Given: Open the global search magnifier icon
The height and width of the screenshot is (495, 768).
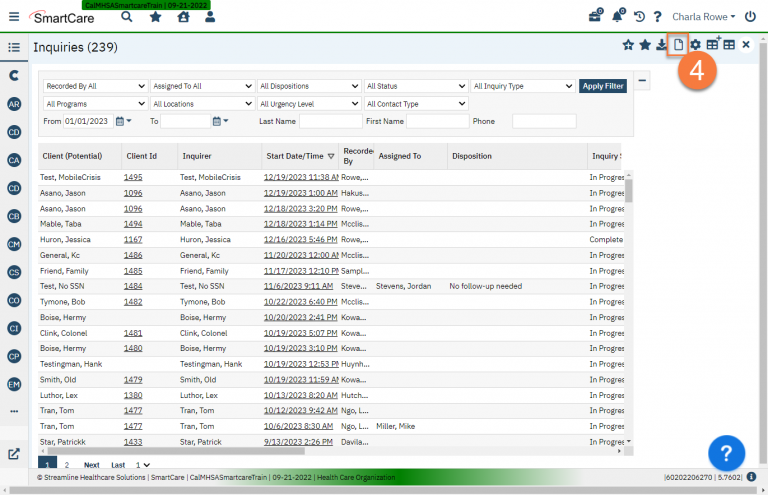Looking at the screenshot, I should coord(126,16).
